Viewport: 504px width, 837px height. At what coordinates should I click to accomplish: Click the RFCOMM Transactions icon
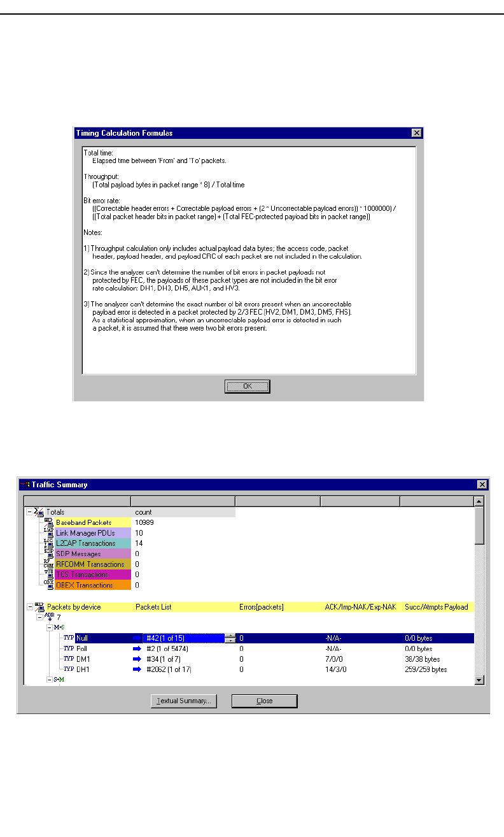[48, 564]
